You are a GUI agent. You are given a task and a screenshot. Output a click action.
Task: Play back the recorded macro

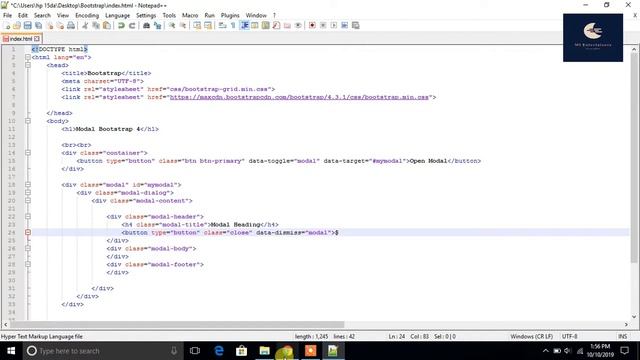click(333, 25)
